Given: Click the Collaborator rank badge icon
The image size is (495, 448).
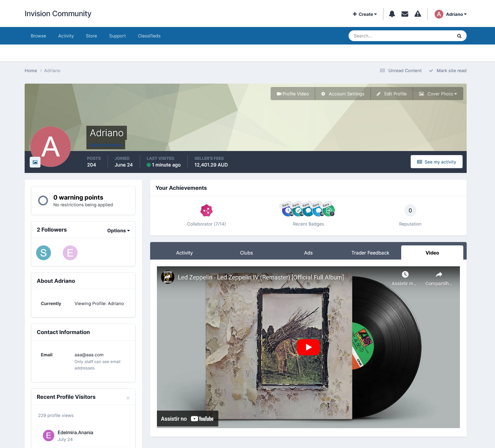Looking at the screenshot, I should click(x=207, y=211).
